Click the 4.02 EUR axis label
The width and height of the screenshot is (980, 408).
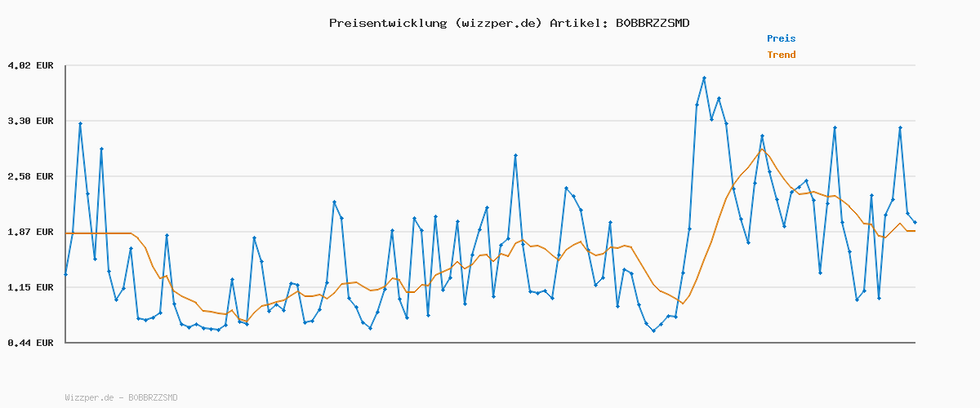pos(30,65)
